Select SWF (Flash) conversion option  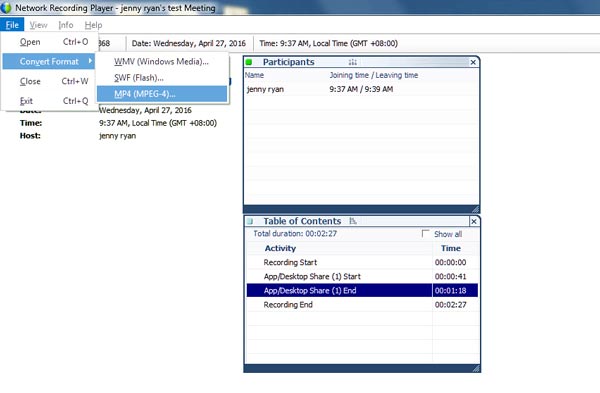pyautogui.click(x=162, y=78)
